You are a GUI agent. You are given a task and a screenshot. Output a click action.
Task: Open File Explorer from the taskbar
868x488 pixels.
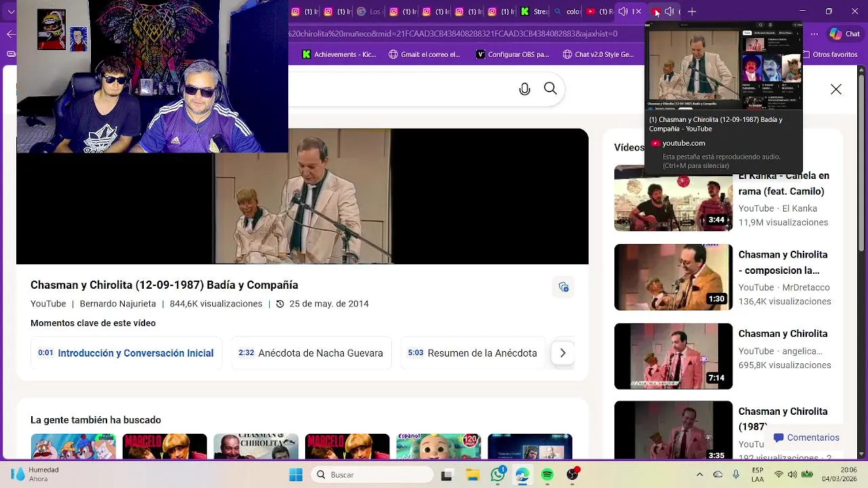[x=472, y=475]
